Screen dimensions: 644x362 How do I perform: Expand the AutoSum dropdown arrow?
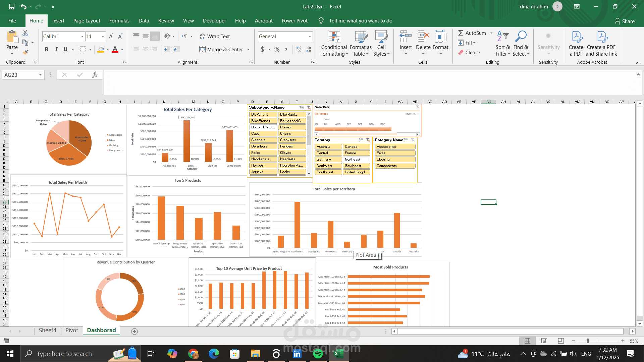tap(491, 33)
